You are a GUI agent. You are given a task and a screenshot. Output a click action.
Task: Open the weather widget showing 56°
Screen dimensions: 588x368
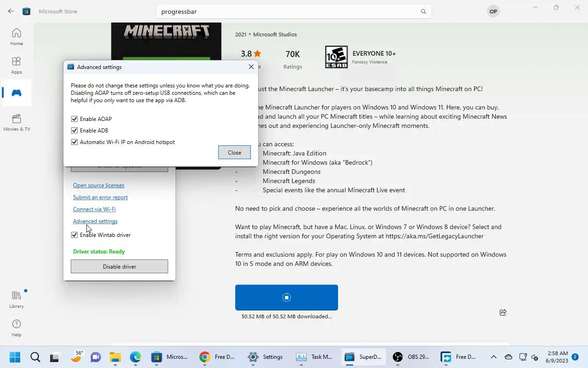tap(76, 356)
